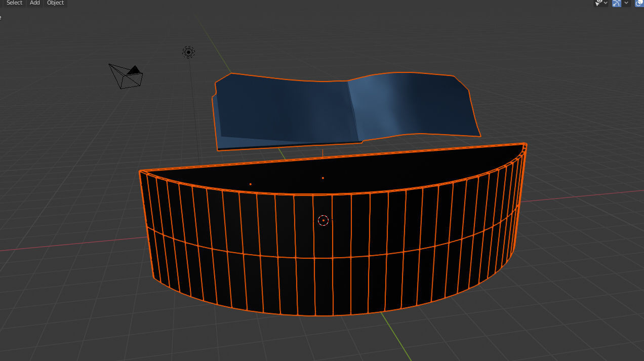
Task: Toggle the viewport gizmos button
Action: tap(616, 3)
